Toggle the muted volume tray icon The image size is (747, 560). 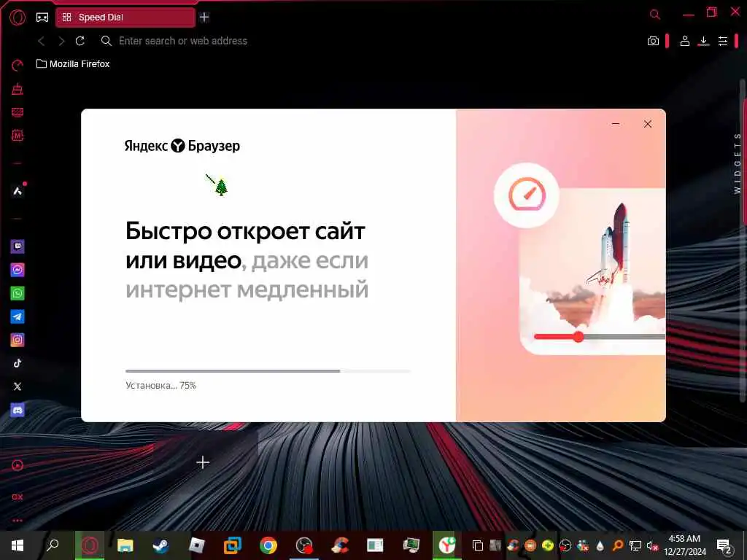pyautogui.click(x=652, y=545)
